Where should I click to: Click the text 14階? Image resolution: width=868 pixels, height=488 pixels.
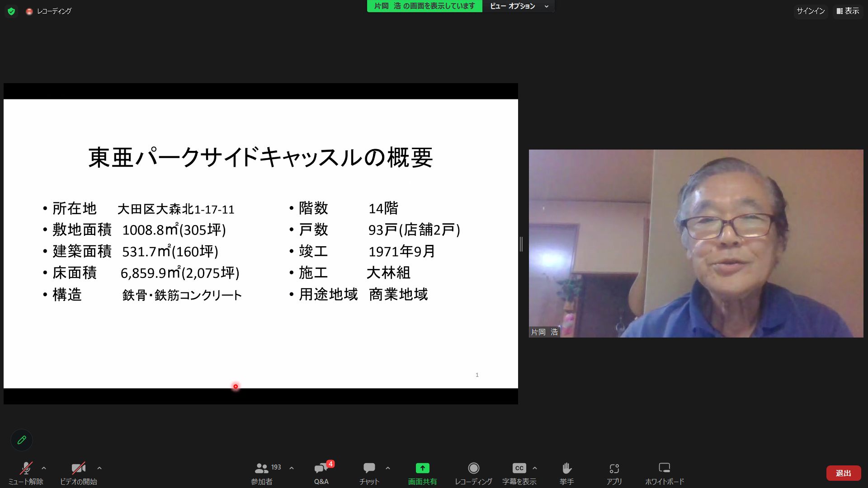383,208
